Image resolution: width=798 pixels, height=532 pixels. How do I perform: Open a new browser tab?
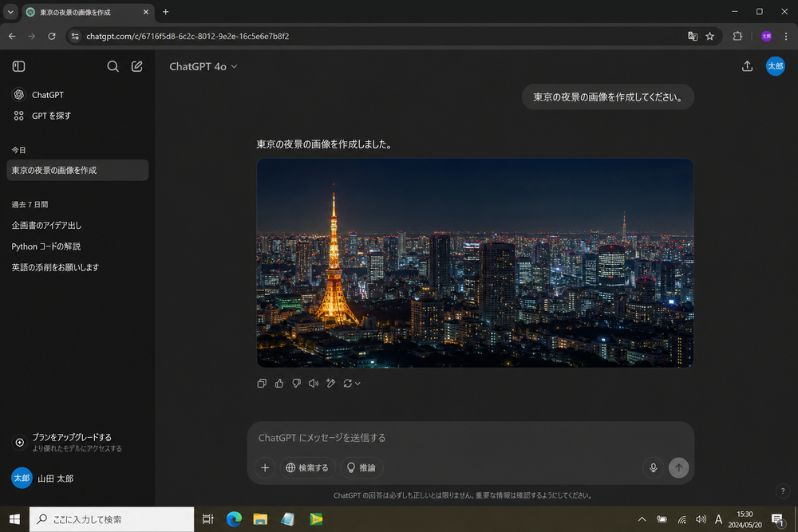(x=165, y=12)
